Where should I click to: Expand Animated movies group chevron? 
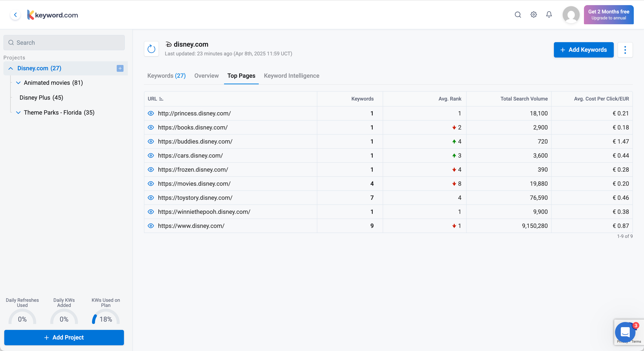click(18, 83)
